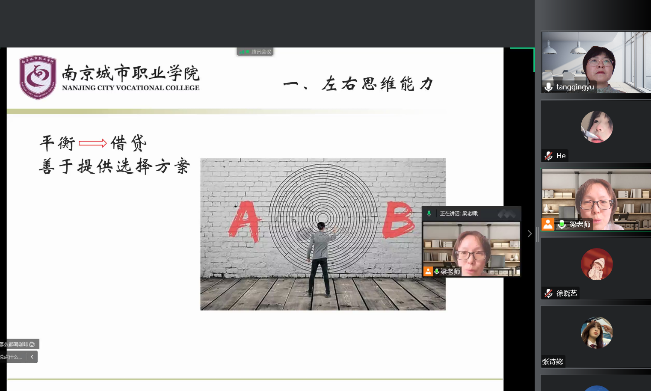Select the participant tile with the red avatar
This screenshot has width=651, height=391.
tap(596, 269)
